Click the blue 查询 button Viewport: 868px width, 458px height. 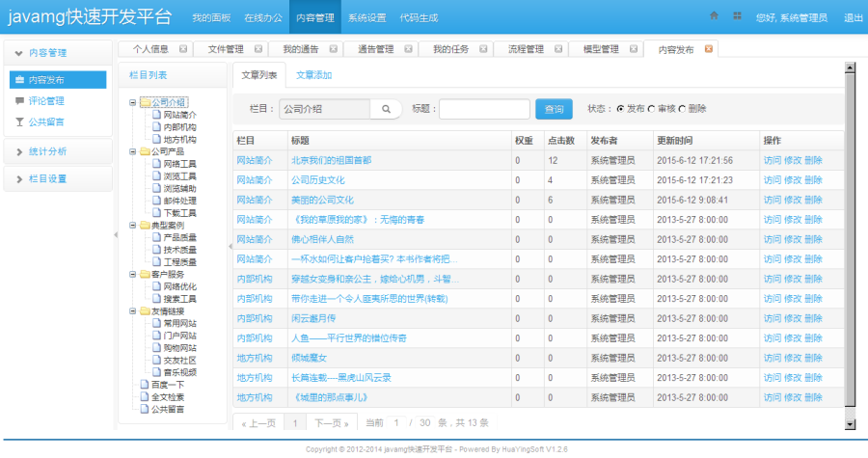[554, 109]
